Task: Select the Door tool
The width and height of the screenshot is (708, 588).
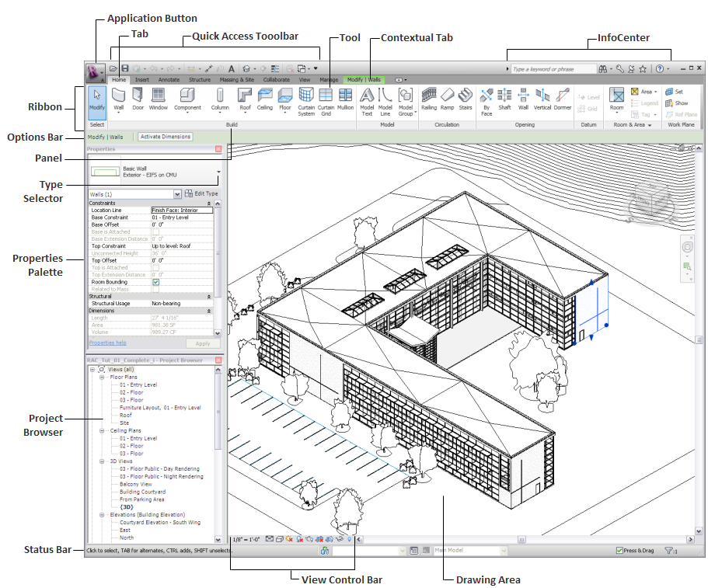Action: click(x=138, y=99)
